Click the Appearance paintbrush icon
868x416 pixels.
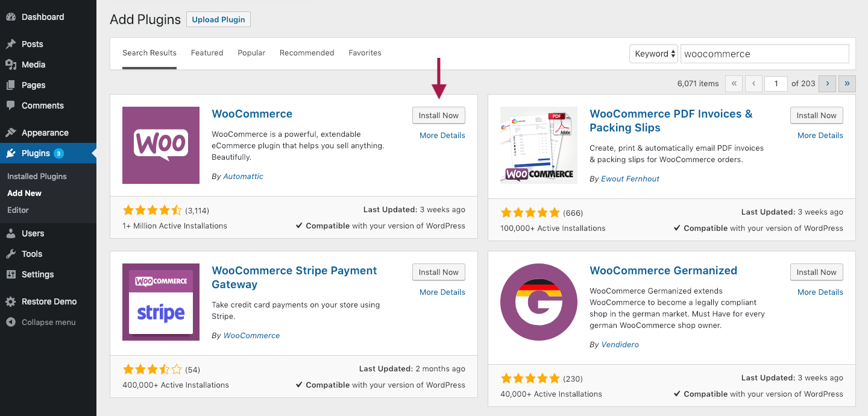click(x=11, y=133)
